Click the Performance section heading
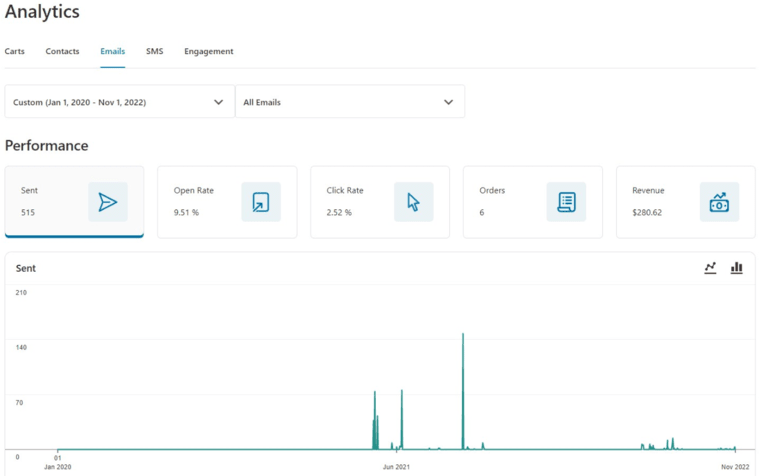 47,145
